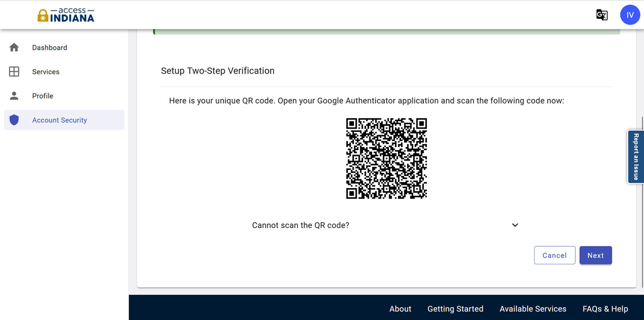Click the Account Security shield icon
The image size is (644, 320).
point(14,120)
